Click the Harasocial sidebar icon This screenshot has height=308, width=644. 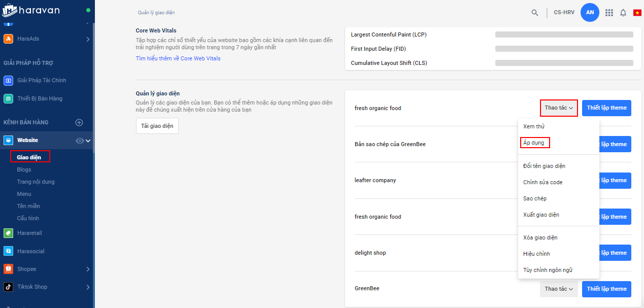8,251
